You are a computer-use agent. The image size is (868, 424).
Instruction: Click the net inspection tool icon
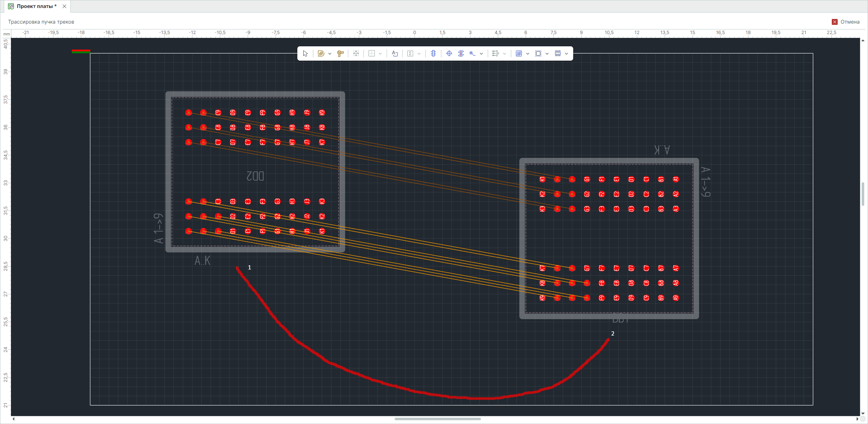click(473, 53)
